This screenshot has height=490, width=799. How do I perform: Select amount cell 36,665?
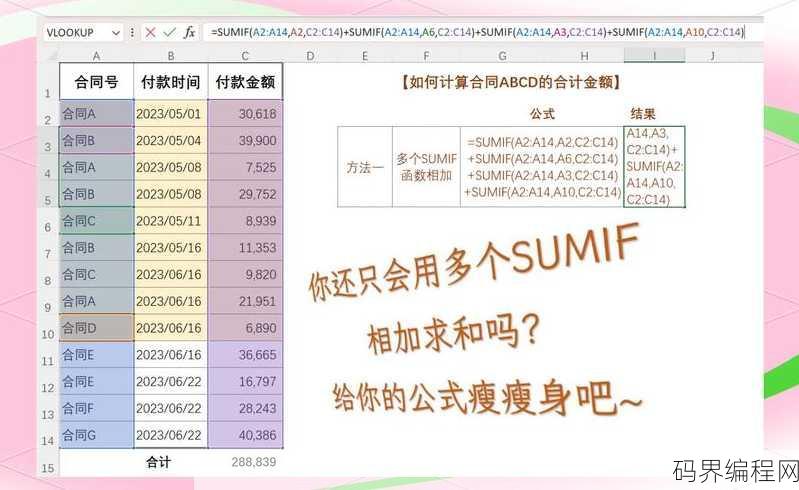[245, 355]
